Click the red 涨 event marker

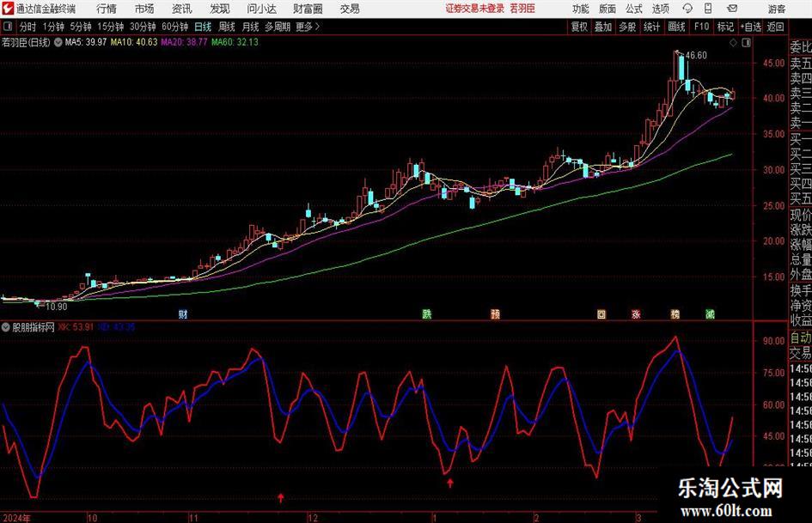pyautogui.click(x=636, y=313)
